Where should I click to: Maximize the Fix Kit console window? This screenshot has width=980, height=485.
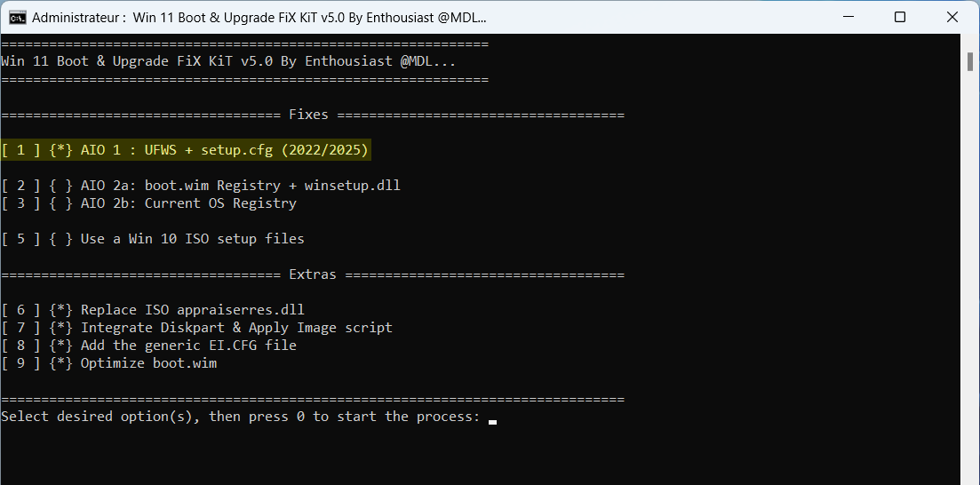pyautogui.click(x=900, y=18)
